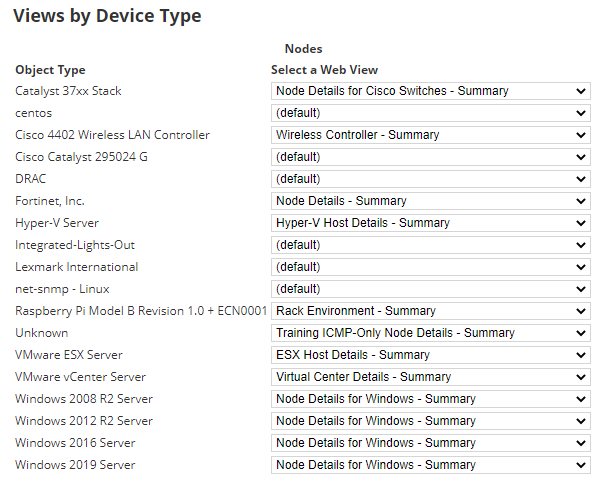Screen dimensions: 606x481
Task: Click the 'Unknown' object type label
Action: click(x=41, y=333)
